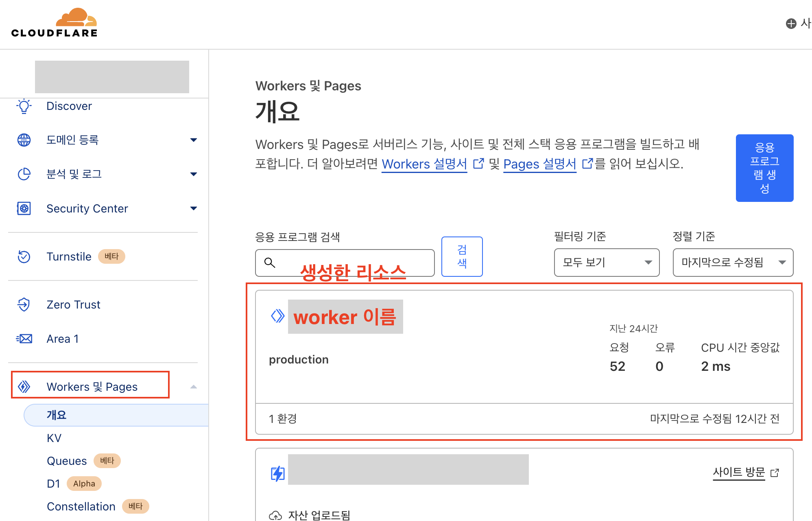This screenshot has width=812, height=521.
Task: Focus the 응용 프로그램 검색 input field
Action: tap(345, 263)
